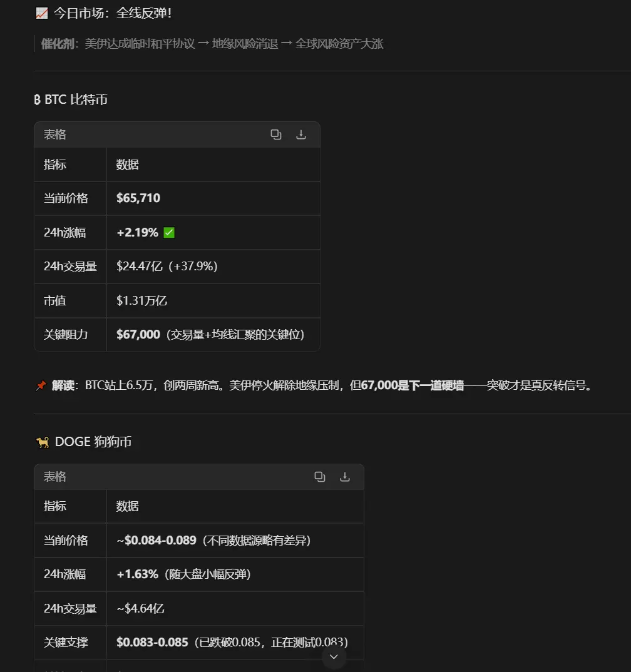Click the pushpin emoji before 解读
The width and height of the screenshot is (631, 672).
click(x=41, y=385)
